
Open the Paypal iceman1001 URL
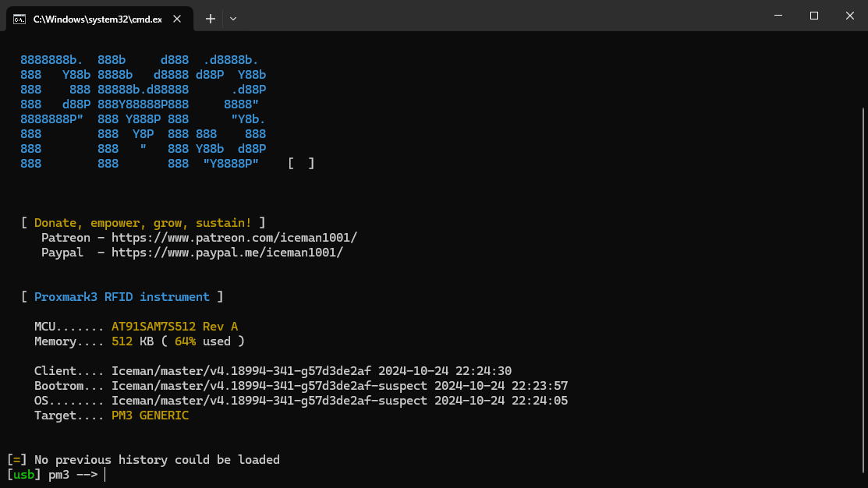pos(227,253)
